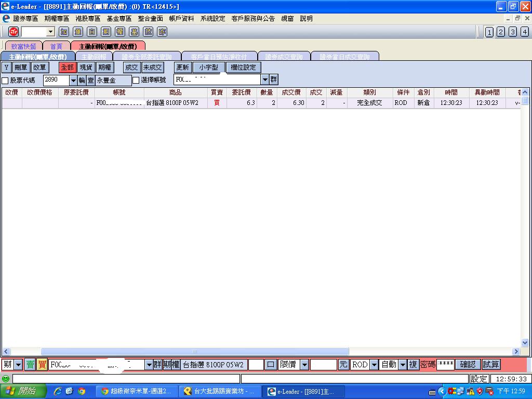532x399 pixels.
Task: Toggle the 全部 filter button
Action: coord(67,68)
